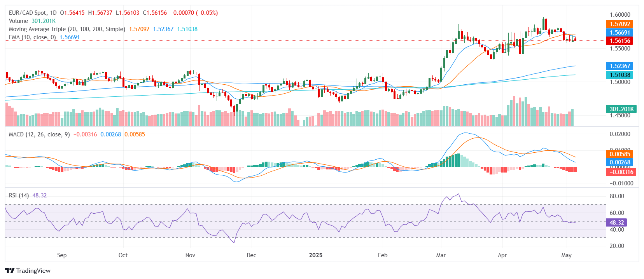Click the purple 48.32 RSI value tag

[x=616, y=223]
